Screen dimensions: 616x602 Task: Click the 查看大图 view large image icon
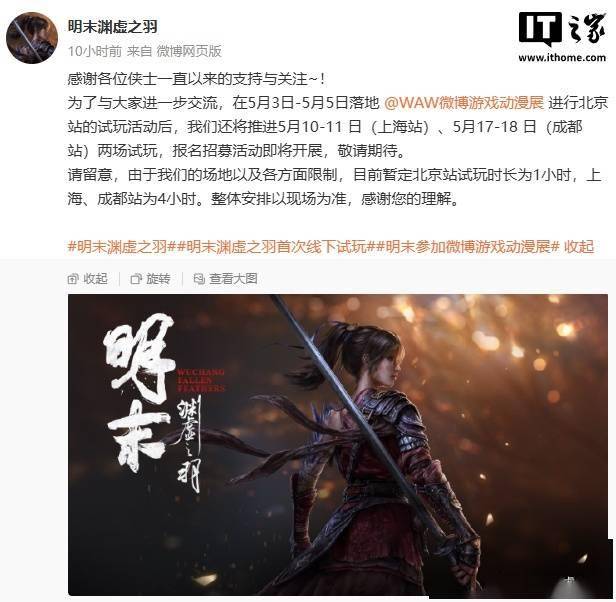coord(199,279)
